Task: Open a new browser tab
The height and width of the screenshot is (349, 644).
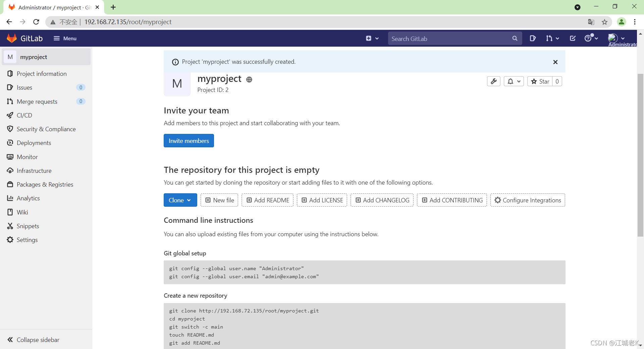Action: tap(113, 7)
